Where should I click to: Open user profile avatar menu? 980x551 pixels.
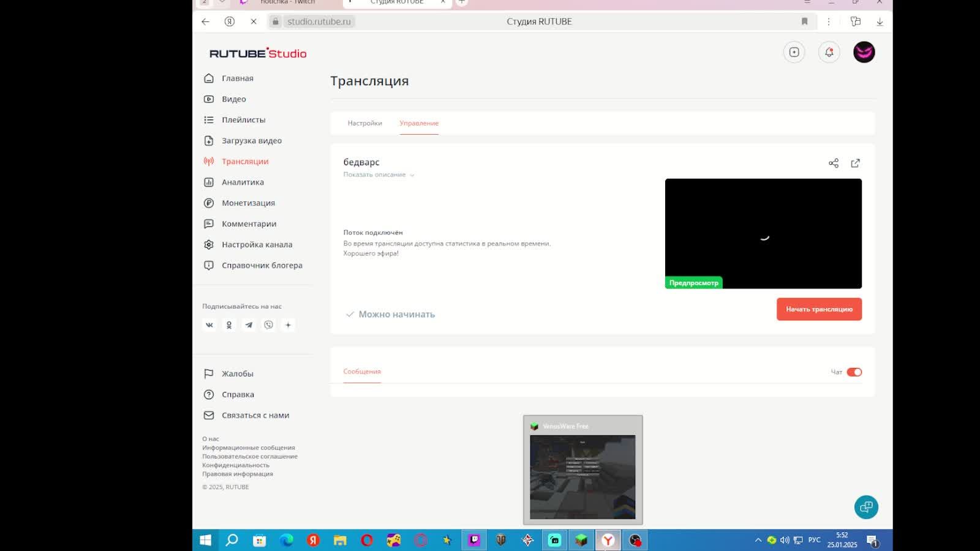(864, 52)
